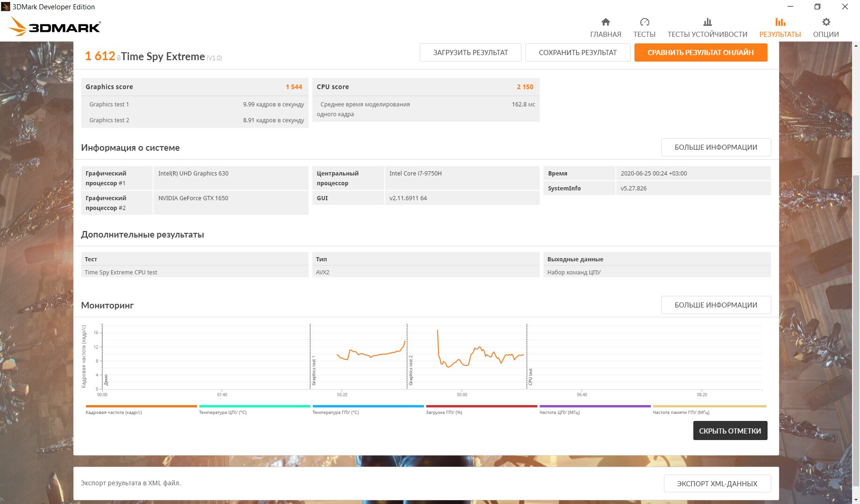Viewport: 860px width, 504px height.
Task: Click Intel(R) UHD Graphics 630 value
Action: pos(193,174)
